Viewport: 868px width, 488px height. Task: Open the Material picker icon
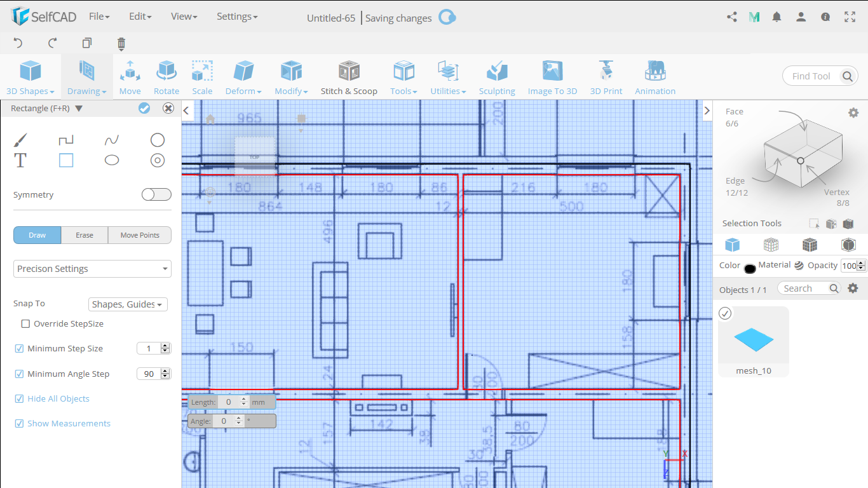pos(799,266)
